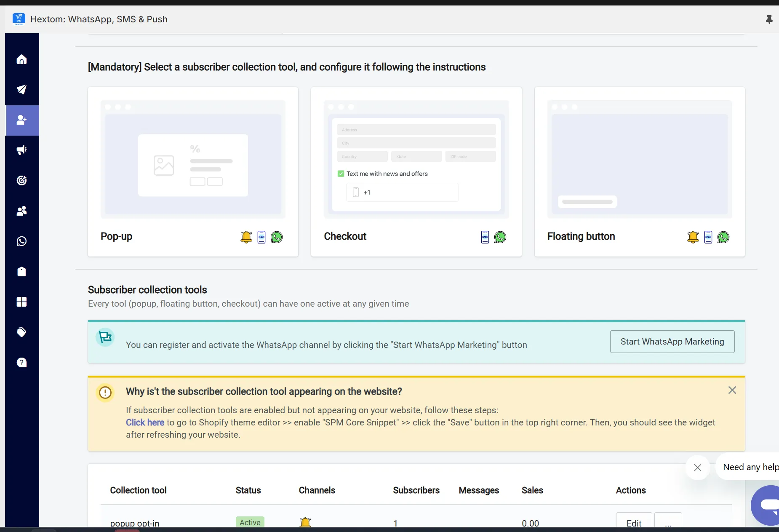Click the Subscriber collection tools heading

click(147, 290)
